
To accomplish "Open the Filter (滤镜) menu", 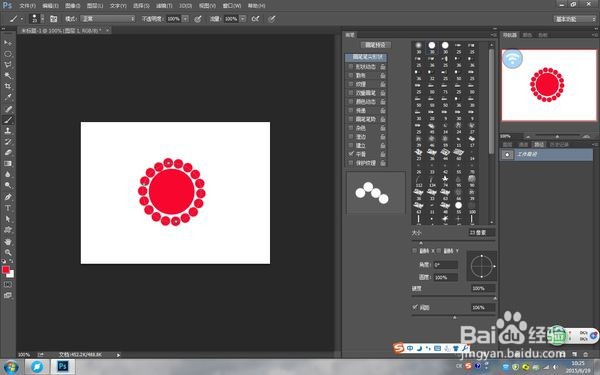I will 164,6.
